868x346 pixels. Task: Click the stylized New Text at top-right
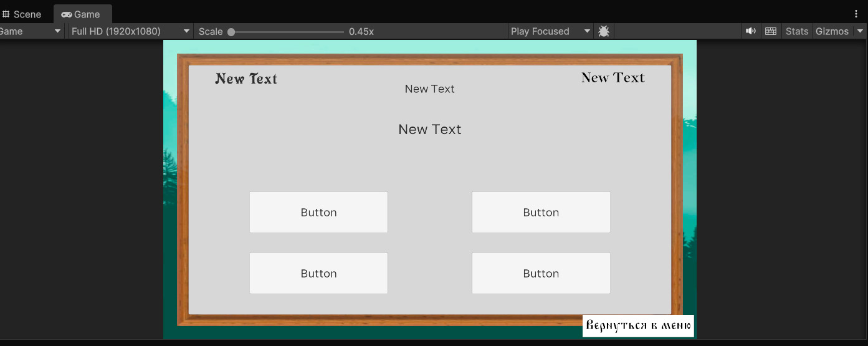click(x=613, y=78)
